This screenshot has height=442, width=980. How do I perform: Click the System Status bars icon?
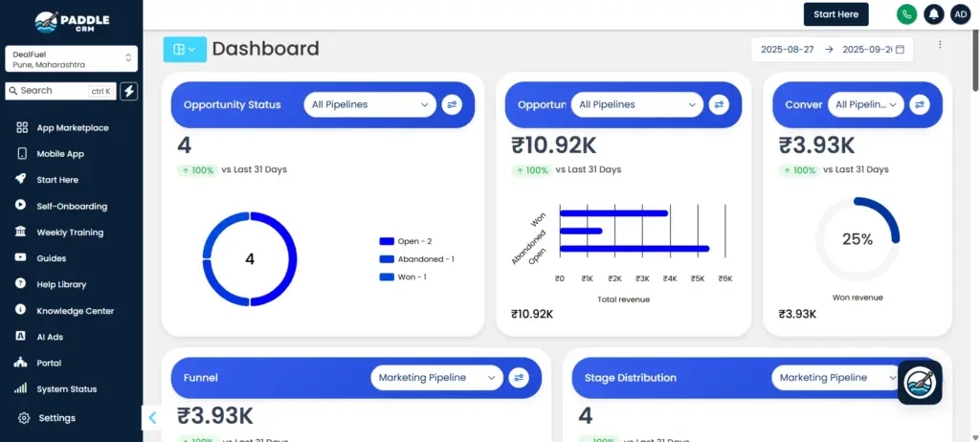tap(21, 388)
